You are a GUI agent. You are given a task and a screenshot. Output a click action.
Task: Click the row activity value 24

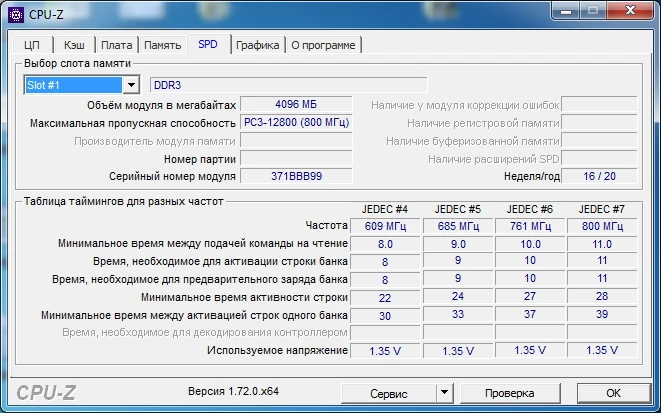coord(458,297)
